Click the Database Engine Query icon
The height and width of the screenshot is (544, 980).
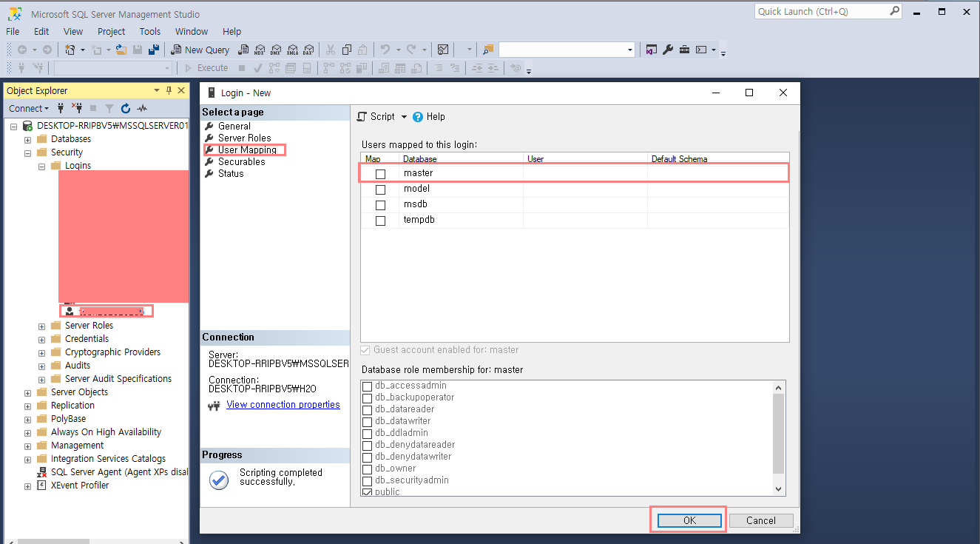tap(243, 50)
